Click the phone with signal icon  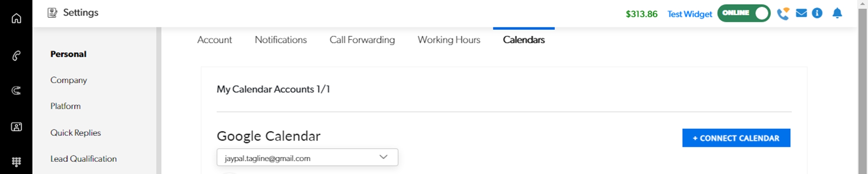[x=783, y=13]
